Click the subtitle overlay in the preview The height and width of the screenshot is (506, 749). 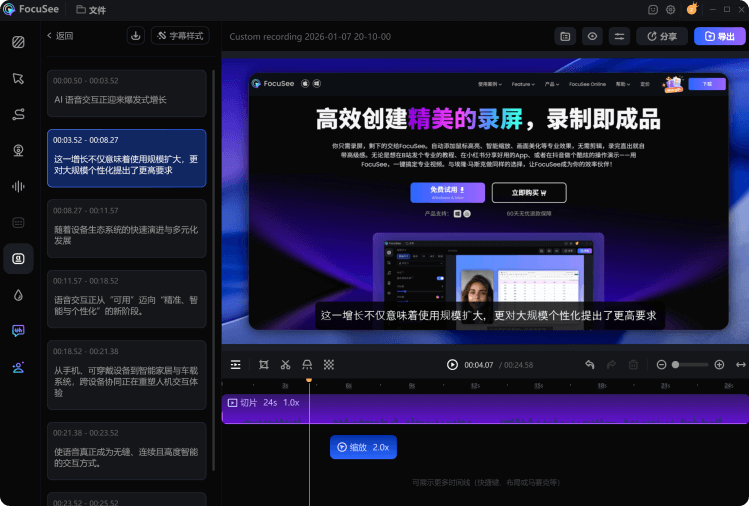coord(490,315)
